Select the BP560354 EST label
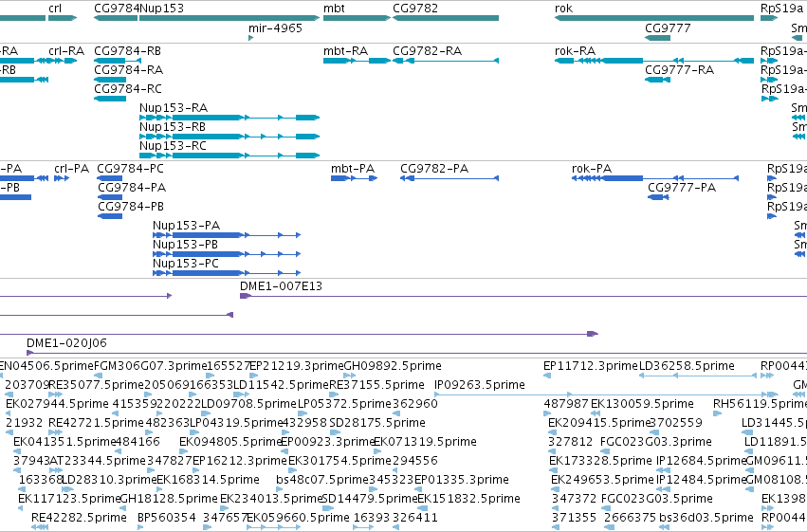This screenshot has width=807, height=532. point(167,518)
